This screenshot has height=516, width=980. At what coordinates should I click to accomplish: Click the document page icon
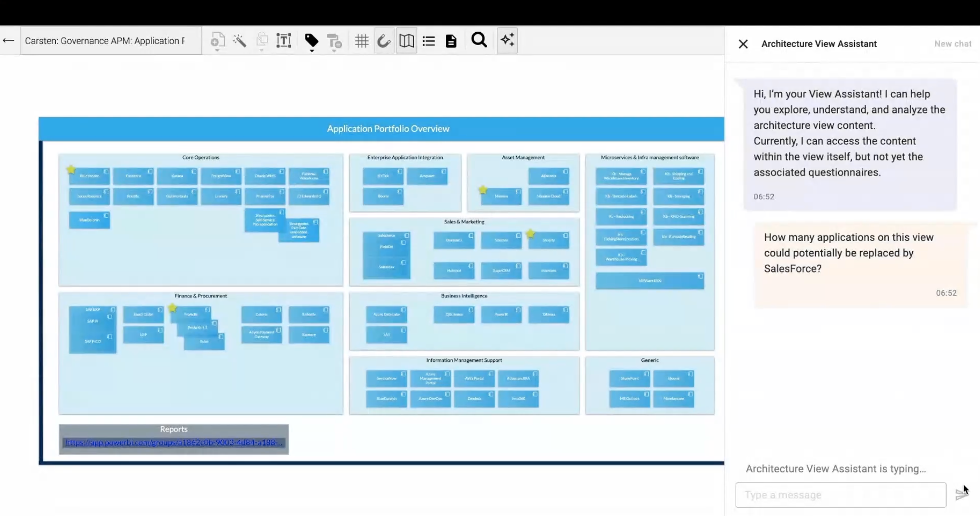click(x=451, y=41)
